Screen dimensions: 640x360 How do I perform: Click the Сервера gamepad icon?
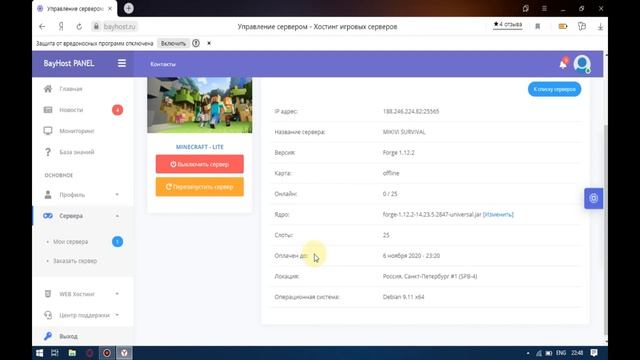point(48,216)
